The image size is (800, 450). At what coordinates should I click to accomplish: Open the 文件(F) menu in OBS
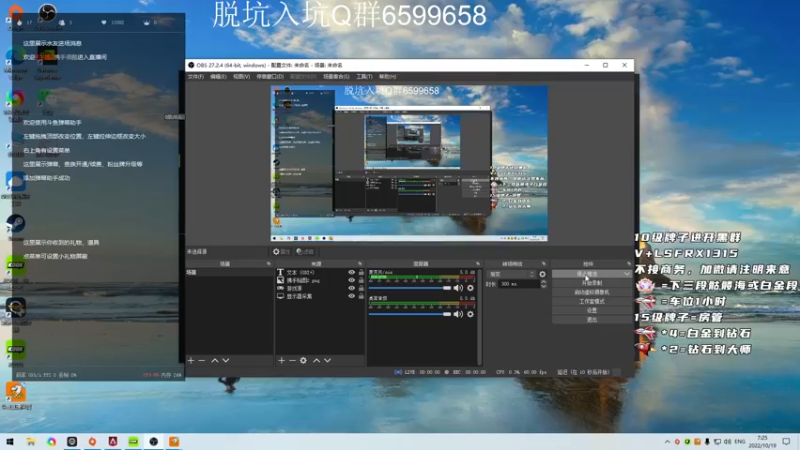click(195, 77)
